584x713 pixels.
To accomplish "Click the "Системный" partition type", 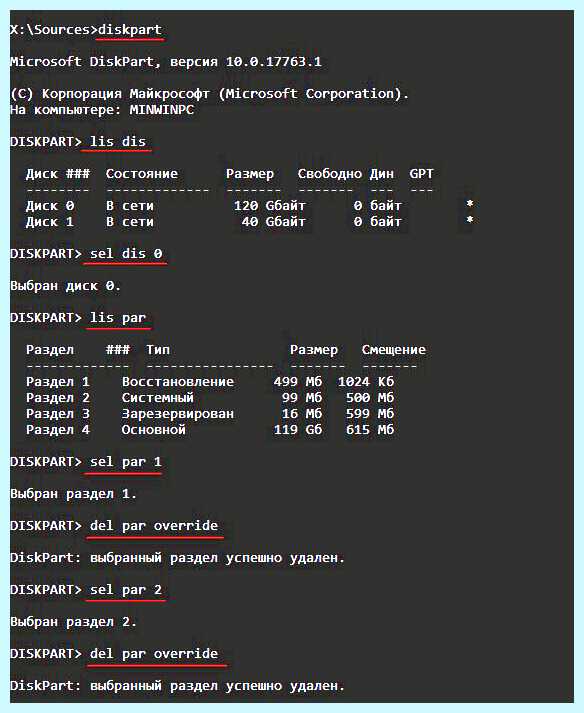I will tap(158, 397).
